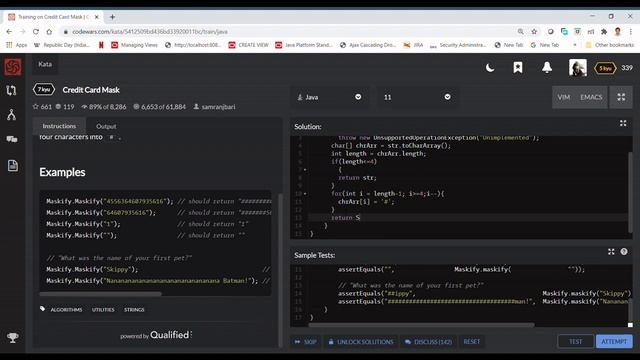This screenshot has height=360, width=640.
Task: Switch to the Output tab
Action: (x=106, y=127)
